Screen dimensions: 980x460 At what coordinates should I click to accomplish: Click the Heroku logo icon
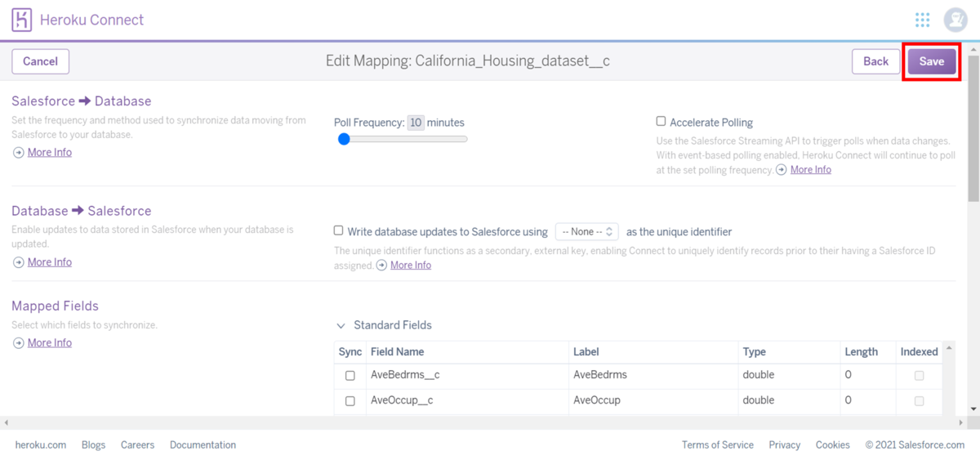tap(22, 20)
